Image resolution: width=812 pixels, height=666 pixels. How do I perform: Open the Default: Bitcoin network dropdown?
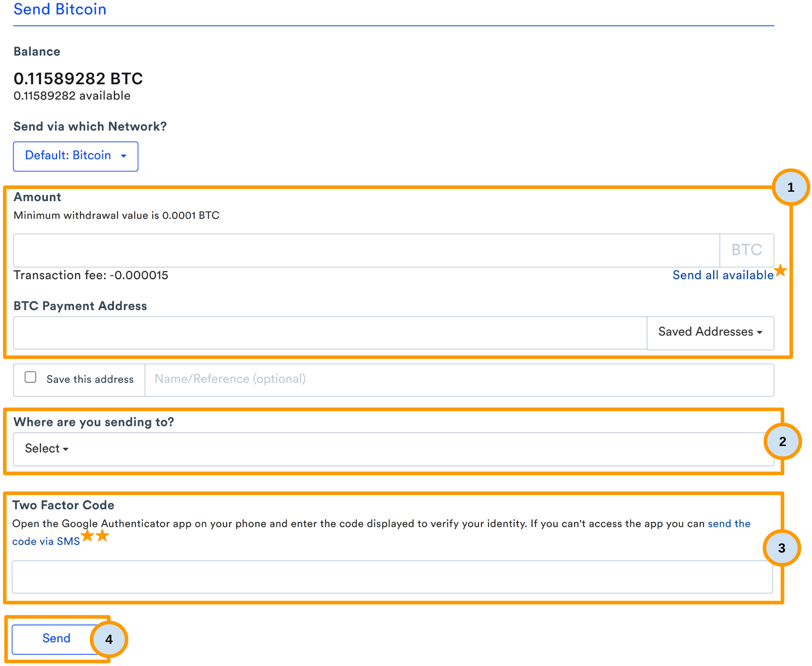tap(76, 156)
